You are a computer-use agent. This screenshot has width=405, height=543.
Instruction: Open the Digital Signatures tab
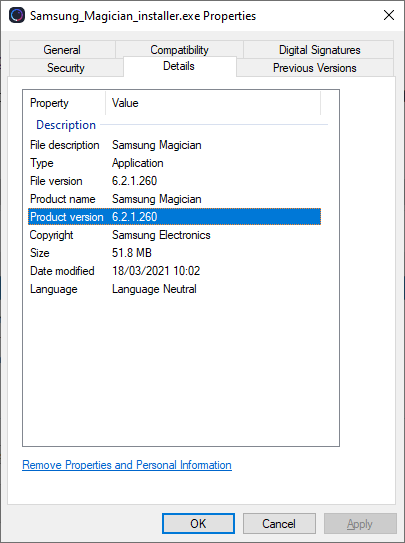tap(319, 50)
